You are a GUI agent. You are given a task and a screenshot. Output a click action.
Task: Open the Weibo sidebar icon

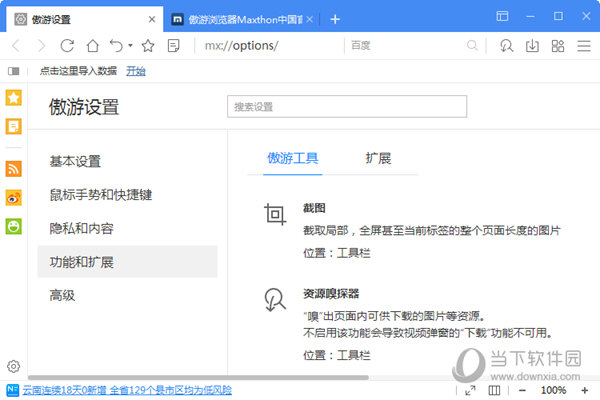tap(13, 198)
